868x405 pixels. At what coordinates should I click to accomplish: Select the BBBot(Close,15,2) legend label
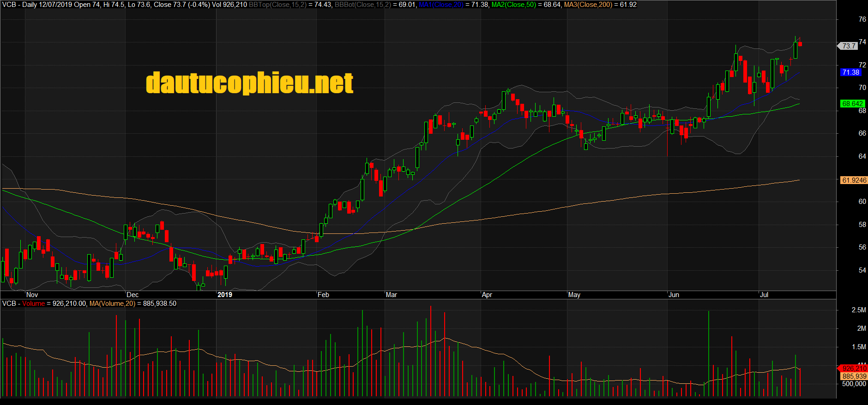(363, 5)
